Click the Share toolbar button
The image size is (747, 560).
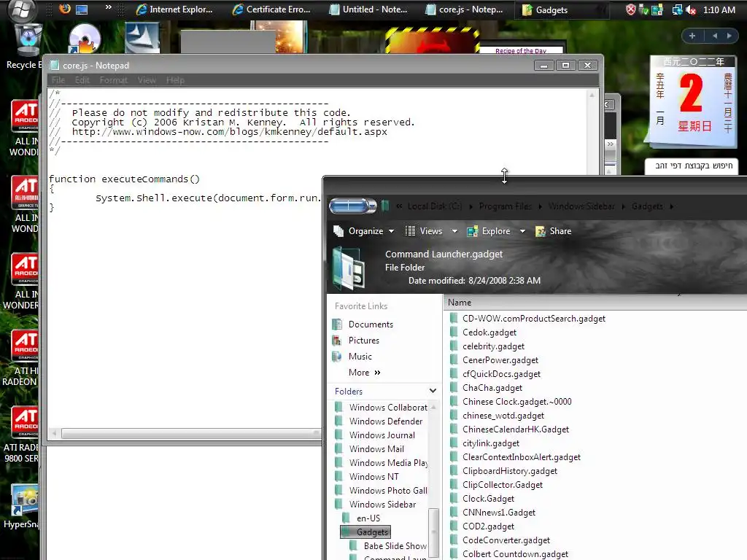pos(554,231)
